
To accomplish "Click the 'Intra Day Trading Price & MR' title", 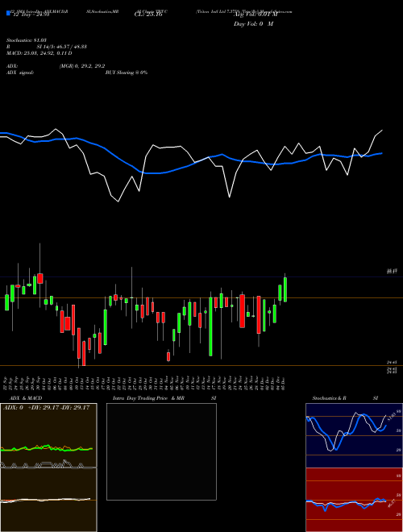I will pyautogui.click(x=148, y=398).
